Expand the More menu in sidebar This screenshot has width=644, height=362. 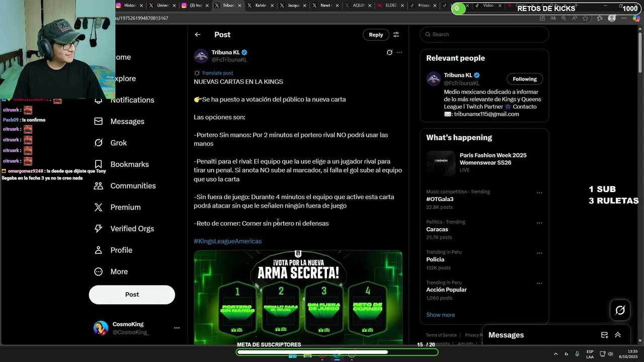pos(119,271)
